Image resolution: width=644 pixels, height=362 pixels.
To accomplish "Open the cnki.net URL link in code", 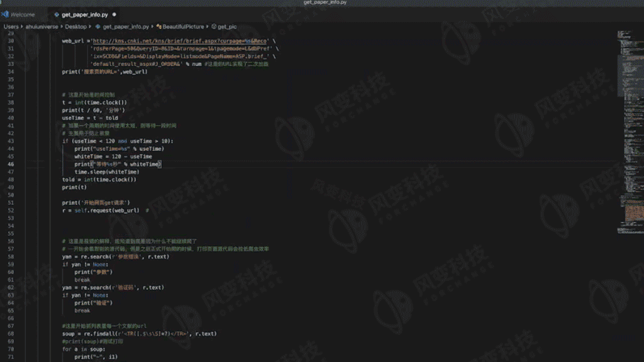I will (x=179, y=41).
